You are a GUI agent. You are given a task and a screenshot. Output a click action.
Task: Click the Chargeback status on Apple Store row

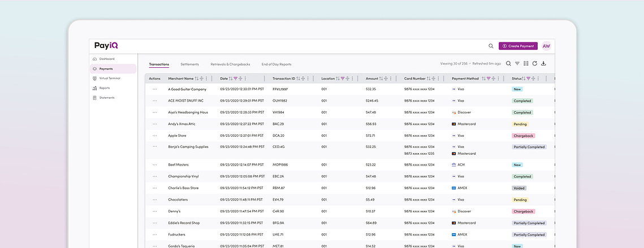tap(523, 136)
